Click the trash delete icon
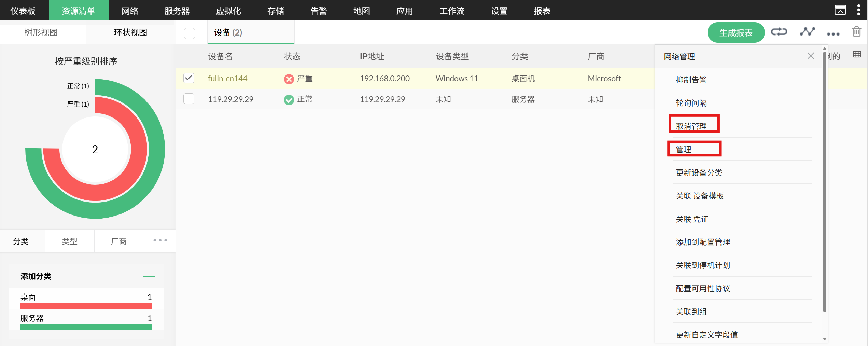868x346 pixels. point(856,31)
